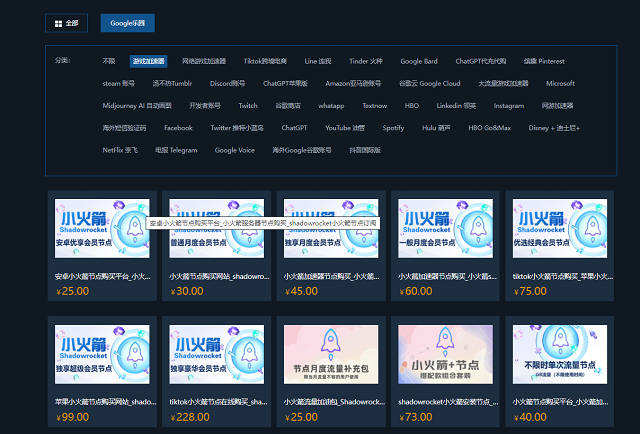Open the 谷歌商店 category
The image size is (640, 434).
[x=288, y=106]
